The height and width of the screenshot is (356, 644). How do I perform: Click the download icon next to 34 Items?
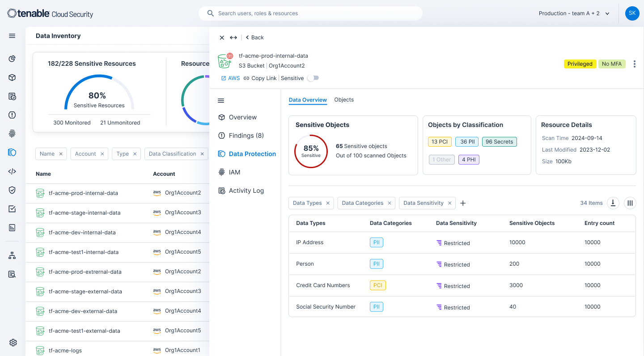pyautogui.click(x=613, y=203)
